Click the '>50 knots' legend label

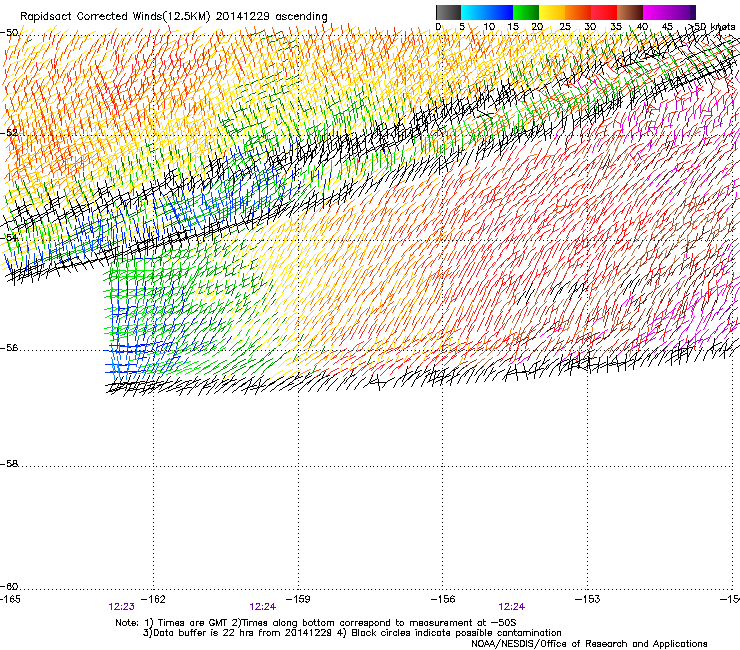(x=713, y=27)
